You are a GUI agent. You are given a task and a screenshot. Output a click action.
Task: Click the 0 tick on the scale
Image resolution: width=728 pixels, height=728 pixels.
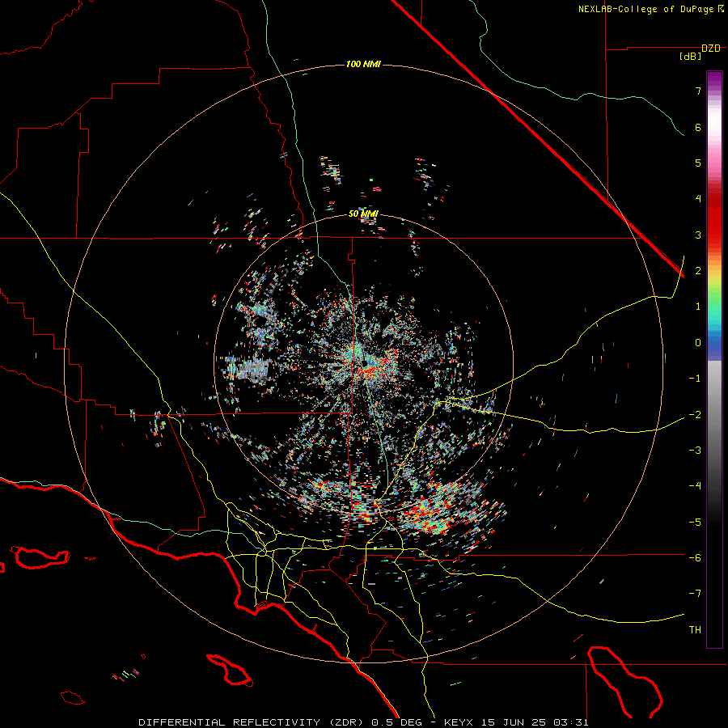(x=698, y=343)
